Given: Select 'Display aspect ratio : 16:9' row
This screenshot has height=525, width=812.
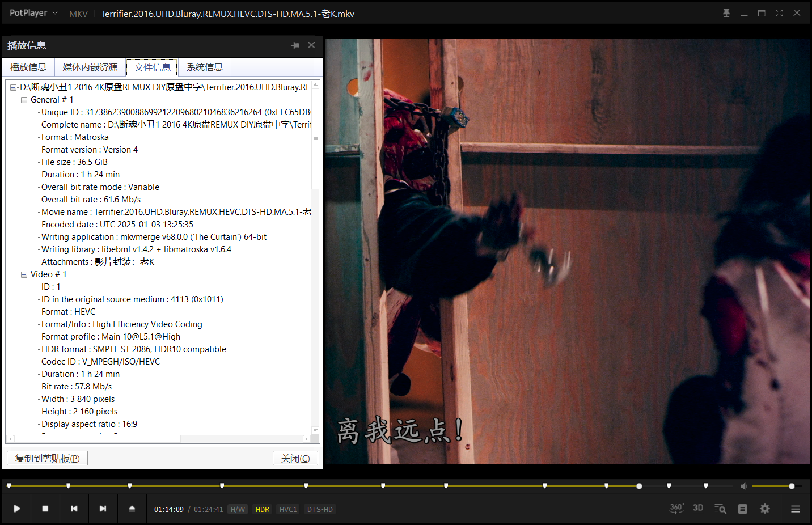Looking at the screenshot, I should 89,424.
